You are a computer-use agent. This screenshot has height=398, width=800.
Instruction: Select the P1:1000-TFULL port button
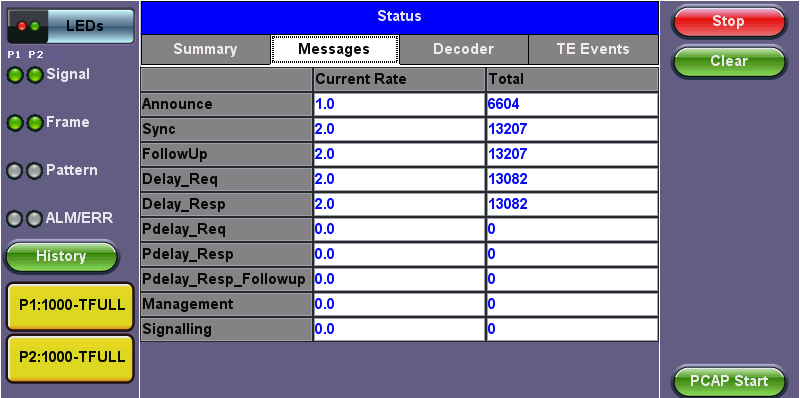pos(70,306)
